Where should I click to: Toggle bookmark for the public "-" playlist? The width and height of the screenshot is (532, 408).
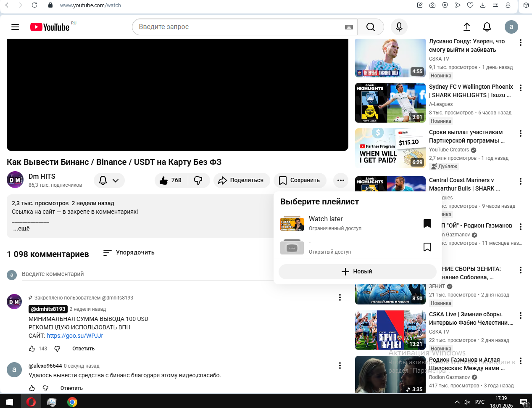pyautogui.click(x=427, y=247)
